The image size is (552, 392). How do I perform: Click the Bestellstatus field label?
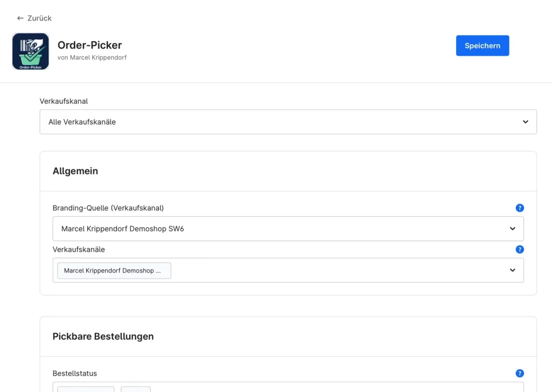click(x=74, y=373)
